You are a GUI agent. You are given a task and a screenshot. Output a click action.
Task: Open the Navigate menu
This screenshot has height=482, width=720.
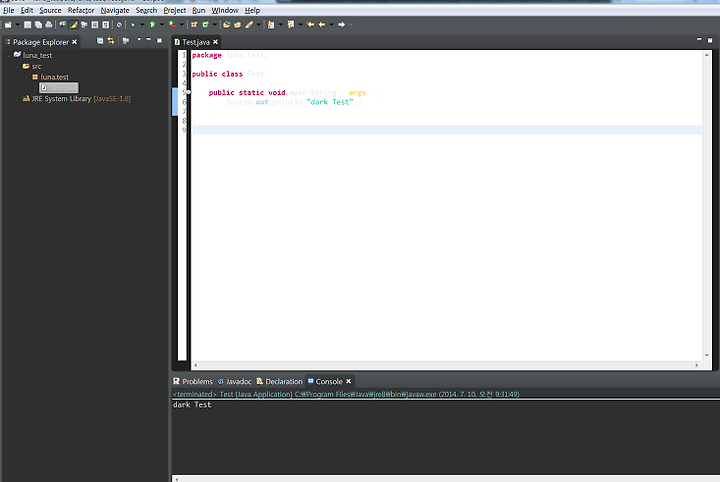[x=115, y=10]
